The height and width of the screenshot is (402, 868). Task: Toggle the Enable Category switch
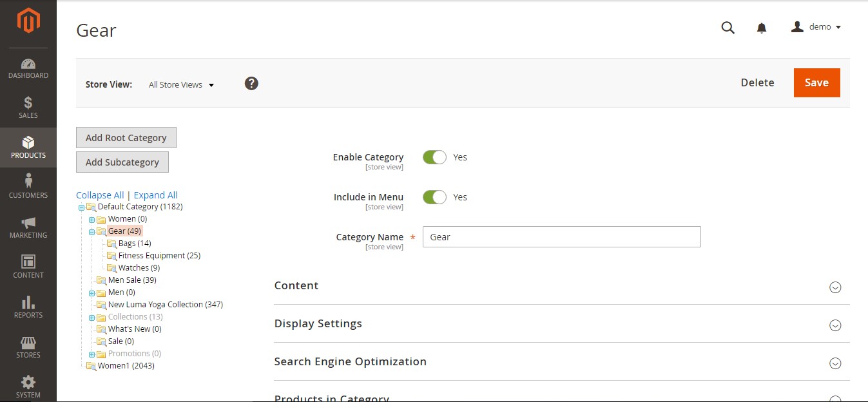[434, 157]
